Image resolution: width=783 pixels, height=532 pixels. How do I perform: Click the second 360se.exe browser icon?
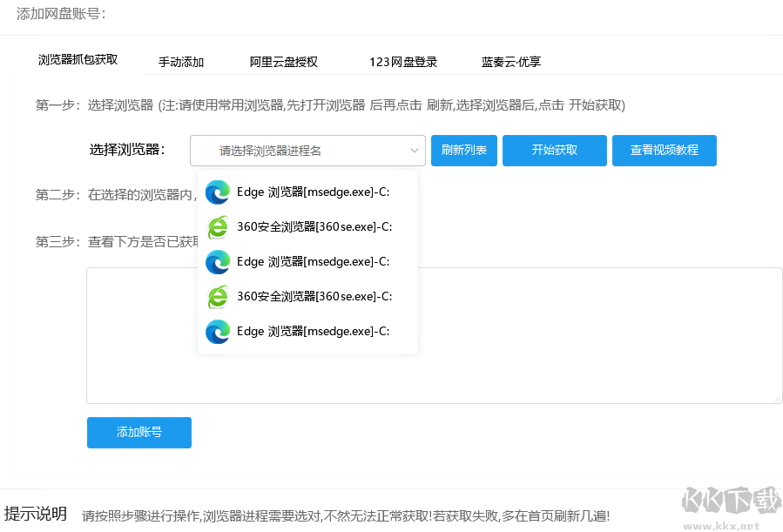pyautogui.click(x=217, y=296)
